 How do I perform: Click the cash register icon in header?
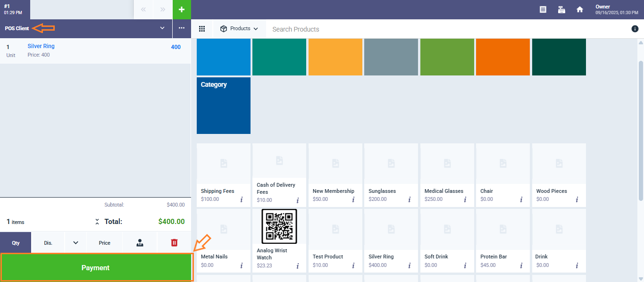click(561, 9)
